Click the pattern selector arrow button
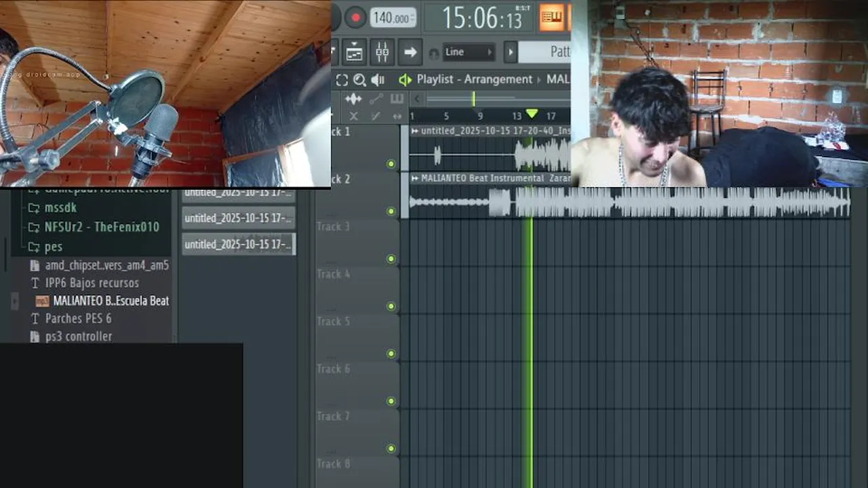868x488 pixels. click(511, 52)
